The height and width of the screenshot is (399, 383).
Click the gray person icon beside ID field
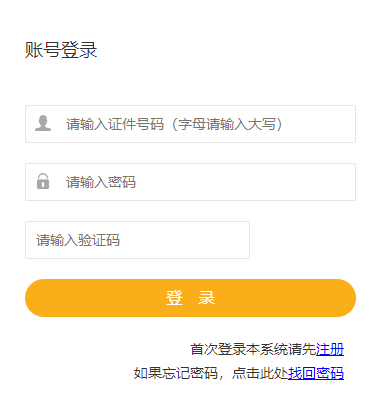(43, 124)
